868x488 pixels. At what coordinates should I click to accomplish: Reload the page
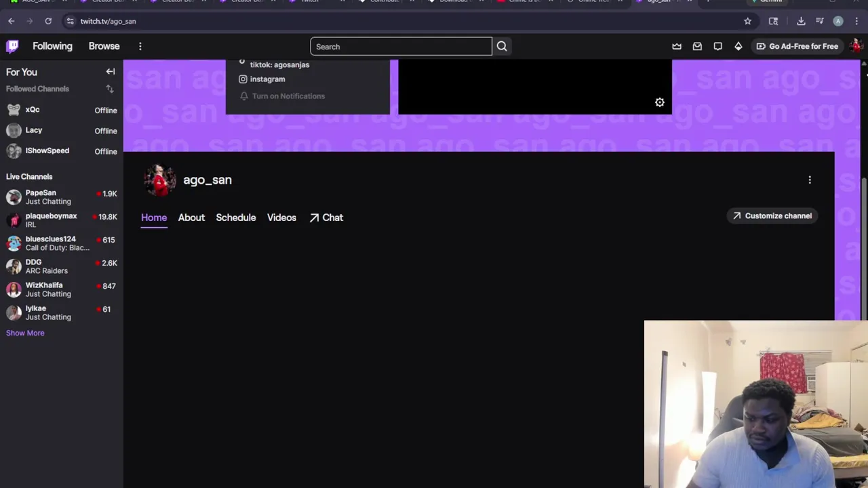(x=48, y=21)
